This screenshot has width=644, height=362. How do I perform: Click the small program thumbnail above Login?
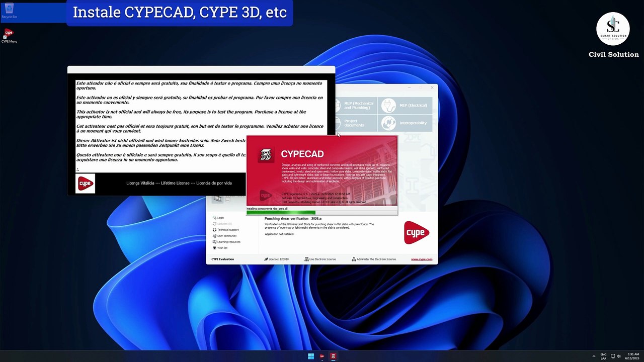tap(218, 199)
